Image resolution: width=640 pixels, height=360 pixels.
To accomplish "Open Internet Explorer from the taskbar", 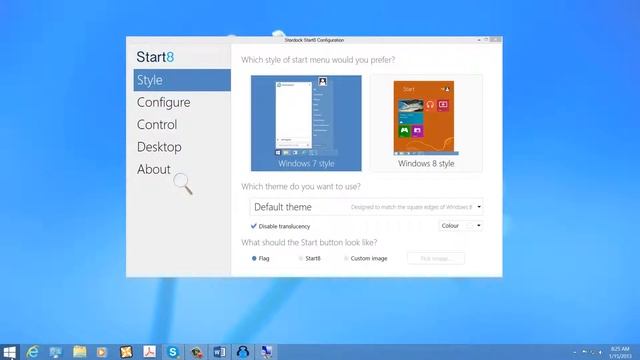I will click(x=33, y=352).
